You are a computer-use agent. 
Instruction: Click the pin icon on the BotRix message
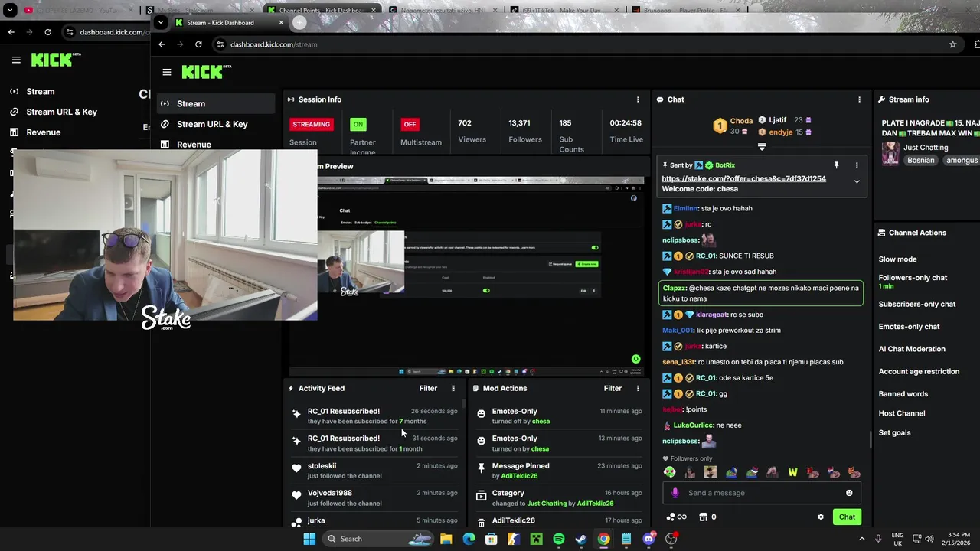click(836, 165)
